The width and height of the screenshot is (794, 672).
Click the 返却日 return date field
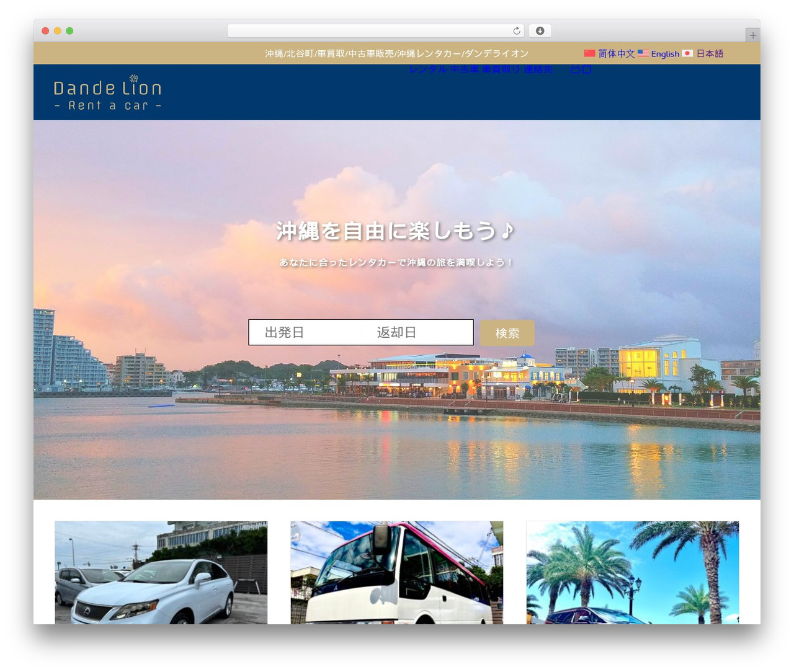point(417,332)
